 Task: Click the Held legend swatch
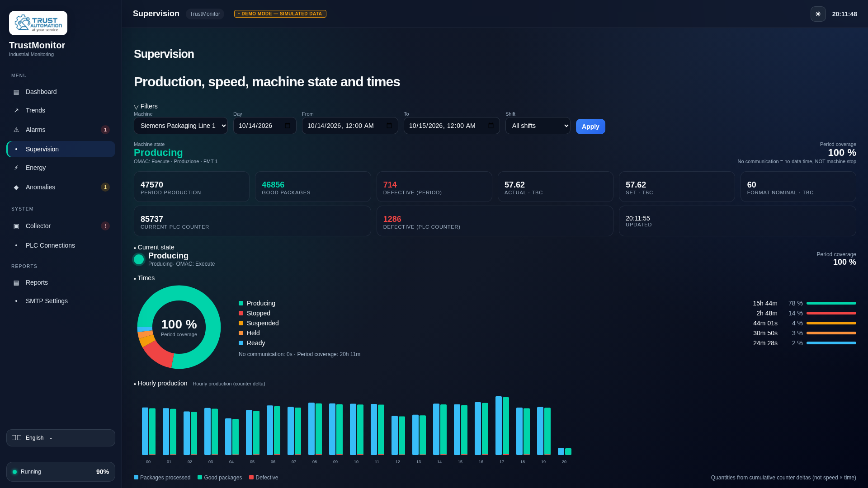pyautogui.click(x=241, y=333)
